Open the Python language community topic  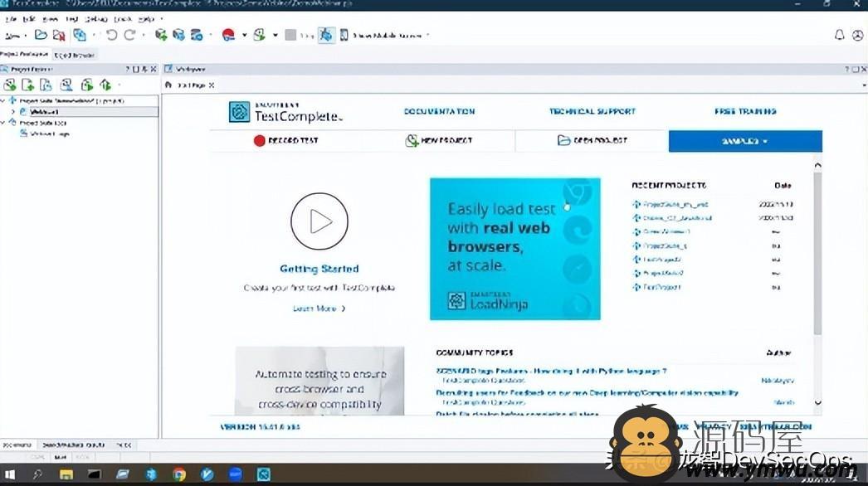pos(551,372)
